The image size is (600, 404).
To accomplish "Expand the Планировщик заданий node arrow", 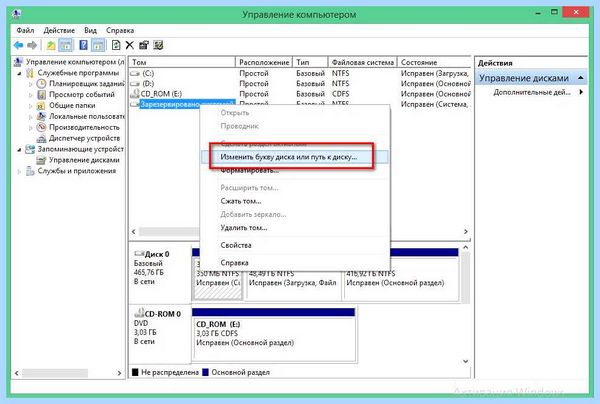I will click(x=31, y=84).
